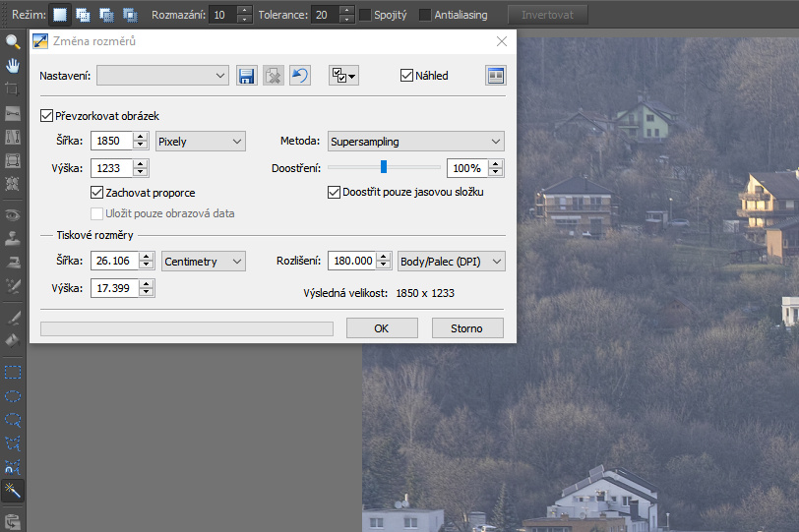This screenshot has height=532, width=799.
Task: Click the save preset floppy disk icon
Action: click(247, 76)
